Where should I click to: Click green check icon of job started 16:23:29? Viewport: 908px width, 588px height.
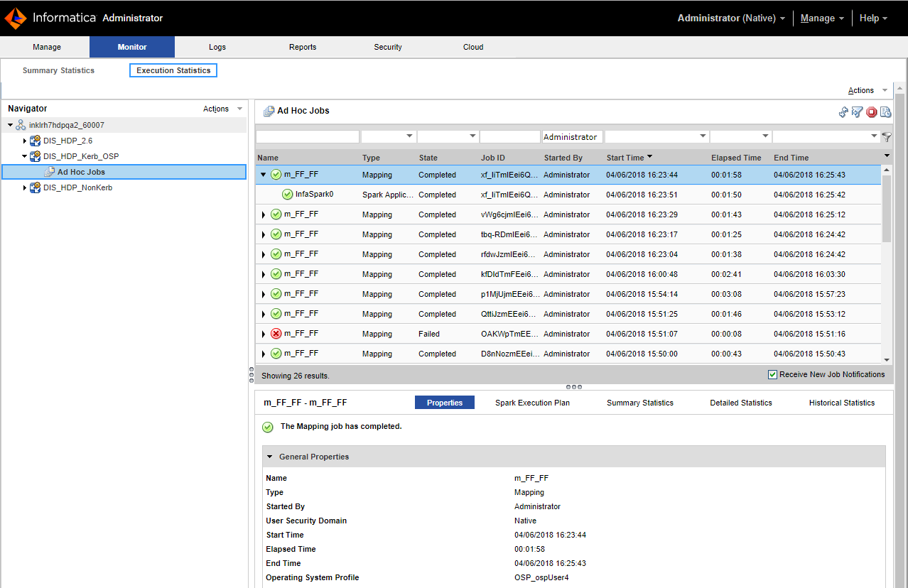(x=276, y=214)
